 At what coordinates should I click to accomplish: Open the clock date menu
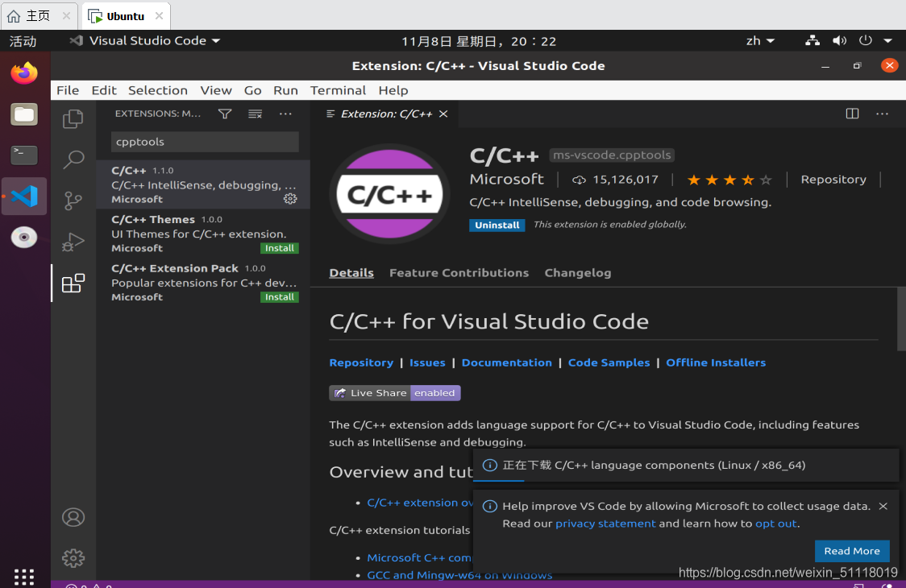pos(479,41)
